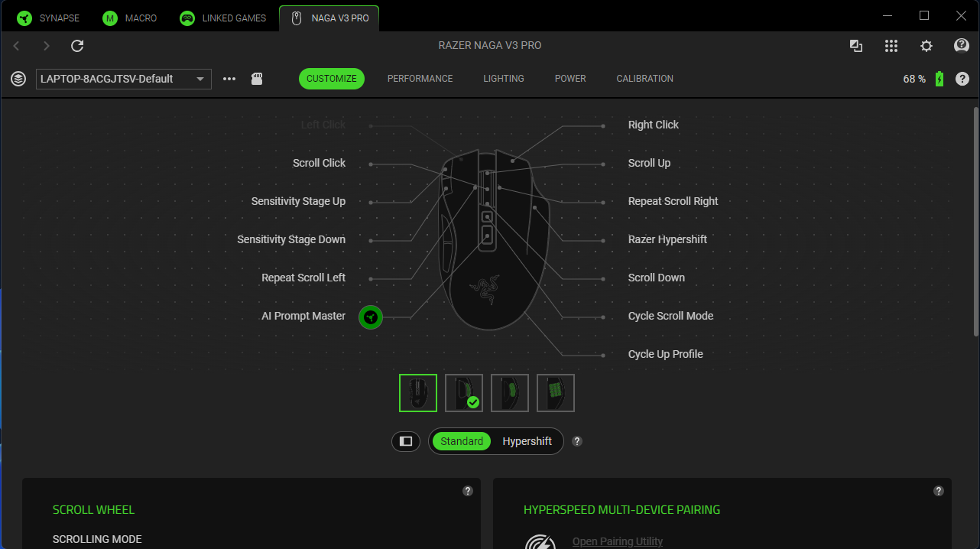Select Sensitivity Stage Up assignment
Image resolution: width=980 pixels, height=549 pixels.
click(298, 201)
